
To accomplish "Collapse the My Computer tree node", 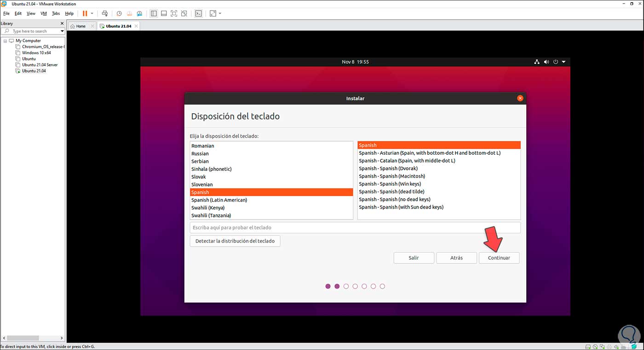I will pyautogui.click(x=5, y=41).
